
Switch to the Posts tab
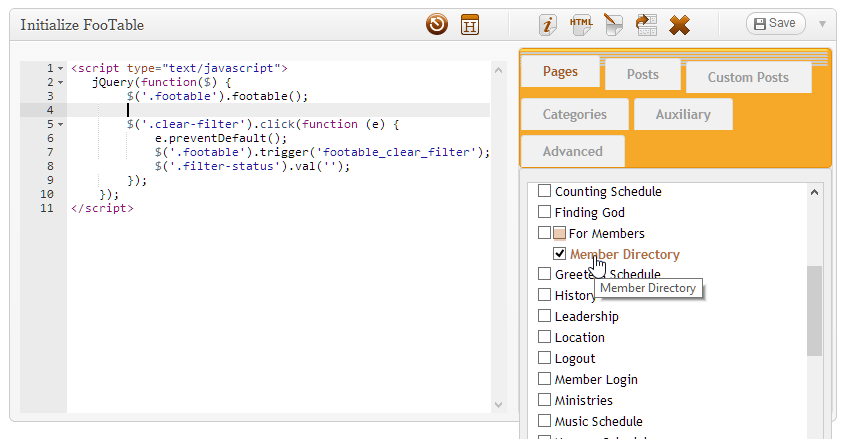click(x=643, y=74)
